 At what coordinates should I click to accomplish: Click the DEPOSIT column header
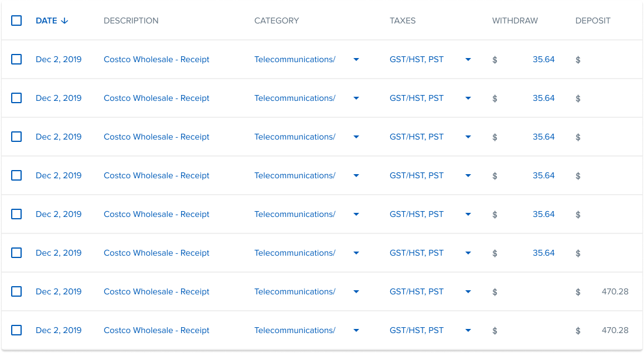[592, 21]
